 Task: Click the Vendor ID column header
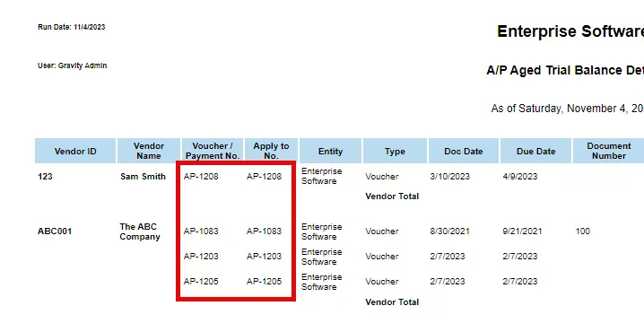pos(75,151)
